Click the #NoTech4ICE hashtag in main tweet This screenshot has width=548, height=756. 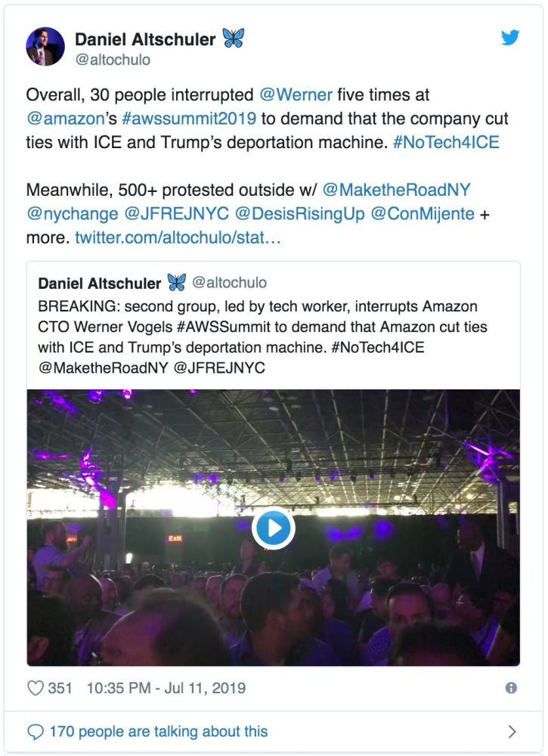(445, 142)
